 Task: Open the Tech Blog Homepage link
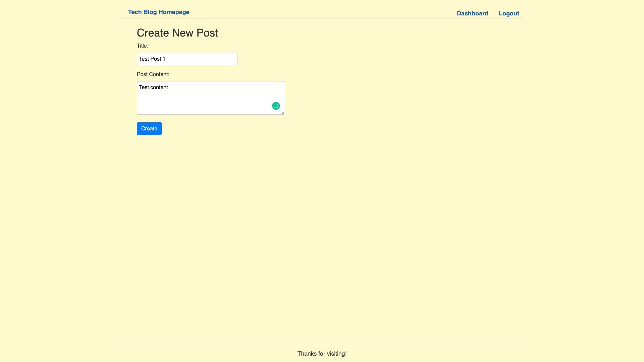point(158,12)
